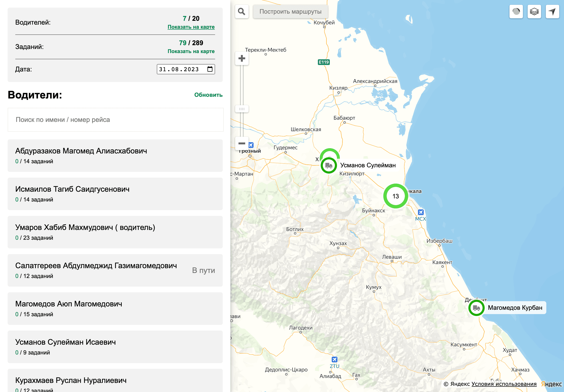The height and width of the screenshot is (392, 564).
Task: Click the truck marker for Усманов Сулейман
Action: (x=329, y=165)
